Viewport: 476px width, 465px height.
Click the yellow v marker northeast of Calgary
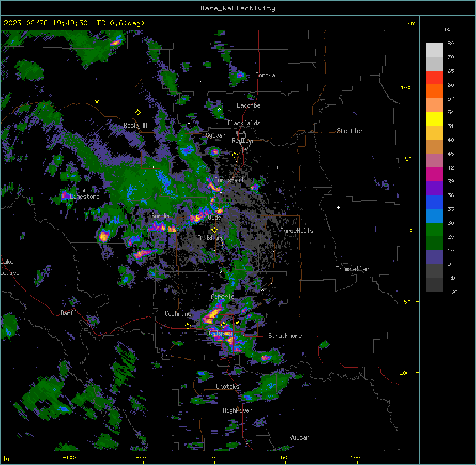(x=237, y=323)
